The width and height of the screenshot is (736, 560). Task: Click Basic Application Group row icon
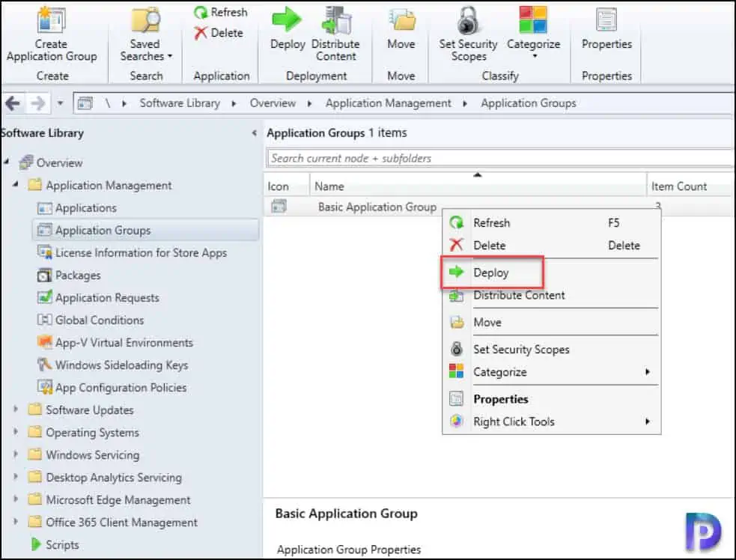pos(279,206)
